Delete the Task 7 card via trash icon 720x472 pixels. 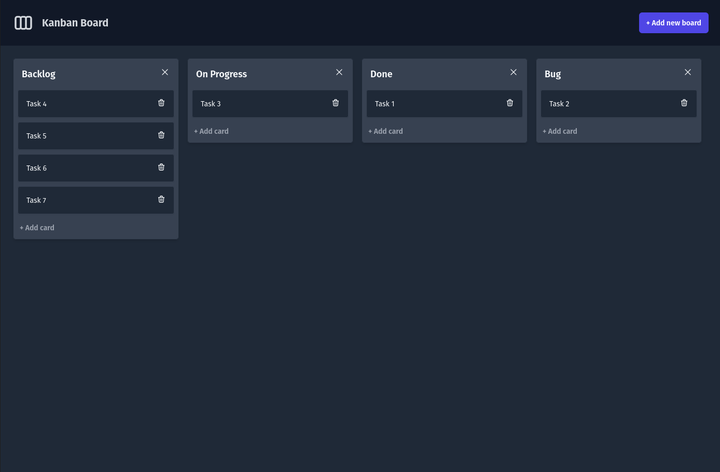[161, 199]
